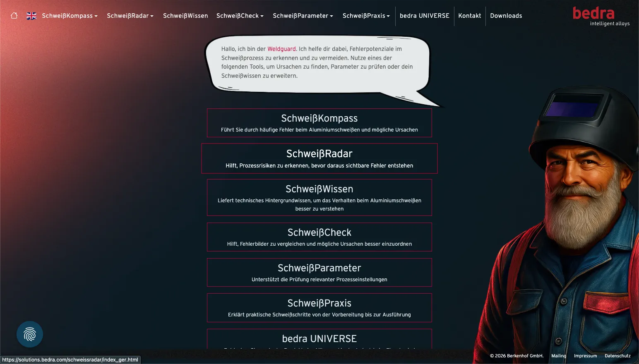Switch language via the UK flag icon

31,16
